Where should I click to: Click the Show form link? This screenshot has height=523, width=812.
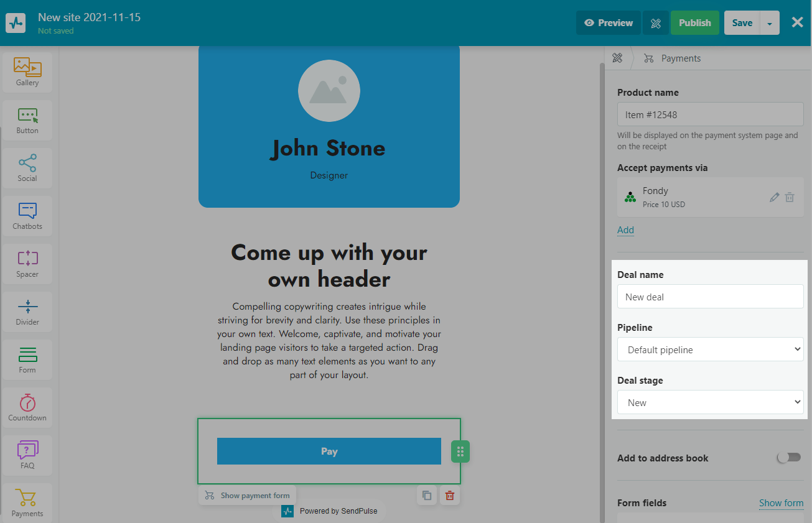tap(781, 503)
